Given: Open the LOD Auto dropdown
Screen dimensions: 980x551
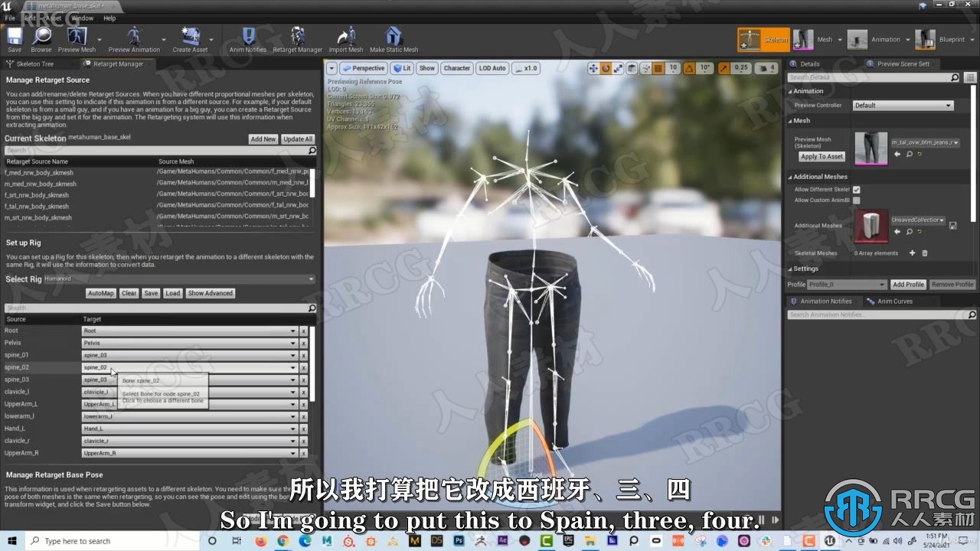Looking at the screenshot, I should tap(492, 68).
